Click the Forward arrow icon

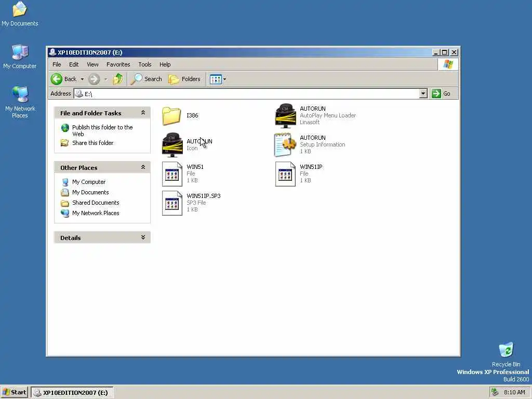pyautogui.click(x=94, y=79)
